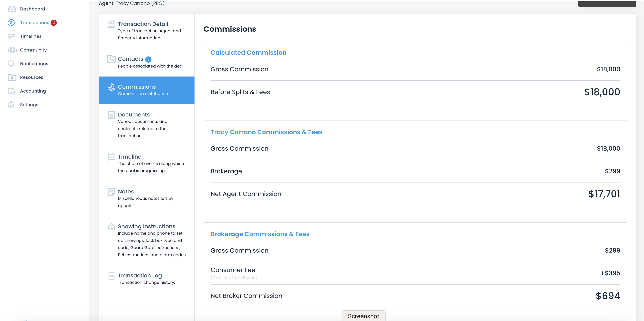Viewport: 644px width, 321px height.
Task: Click the Transactions notification badge
Action: click(x=53, y=23)
